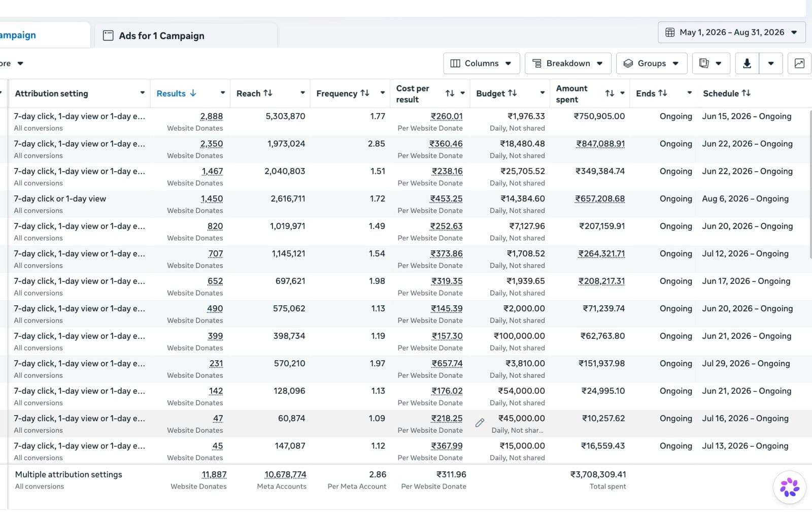Sort by Schedule using its sort arrows
This screenshot has height=512, width=812.
pyautogui.click(x=746, y=93)
